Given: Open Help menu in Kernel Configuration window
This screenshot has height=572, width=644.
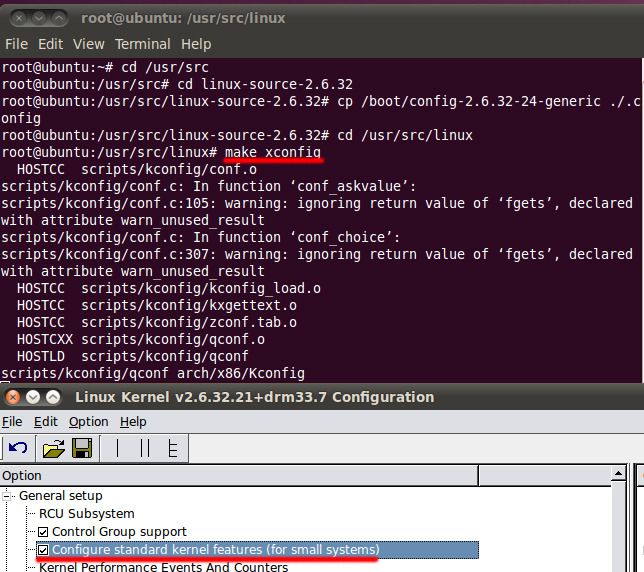Looking at the screenshot, I should (133, 422).
